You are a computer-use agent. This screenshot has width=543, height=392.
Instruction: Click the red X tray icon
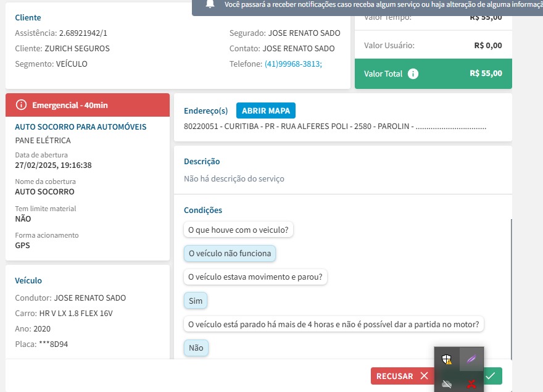(471, 384)
